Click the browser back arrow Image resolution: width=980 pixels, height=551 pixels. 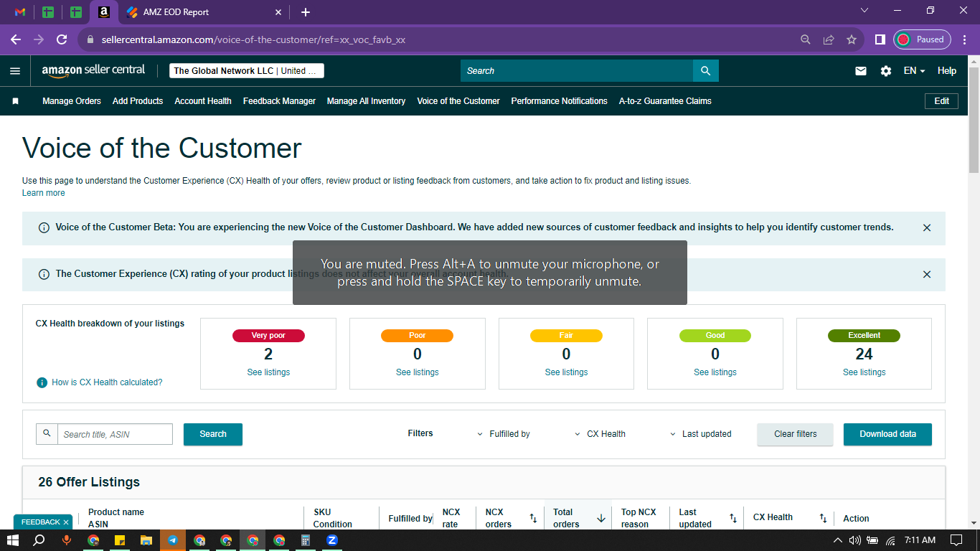click(16, 40)
